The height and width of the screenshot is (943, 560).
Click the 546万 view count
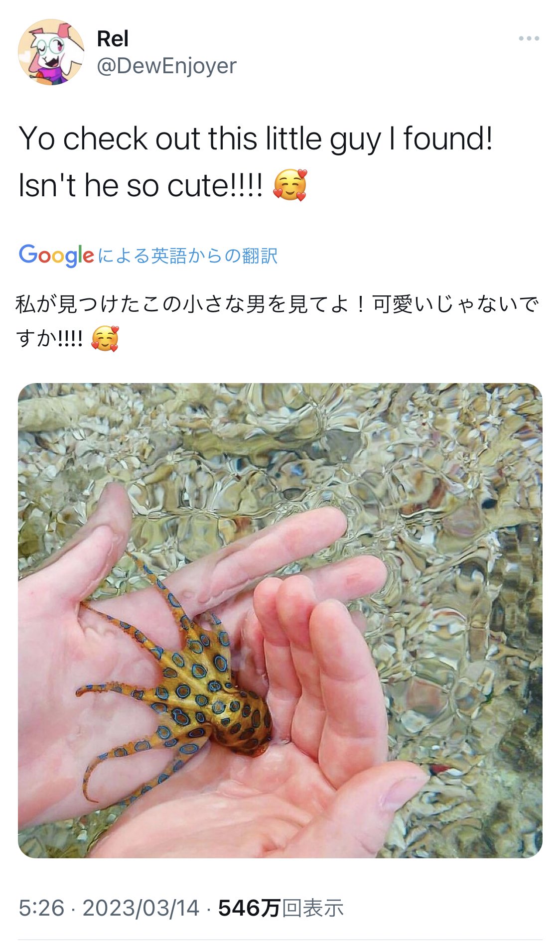pyautogui.click(x=249, y=908)
